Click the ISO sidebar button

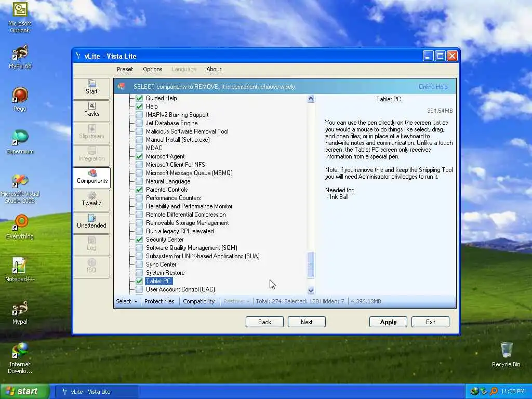pos(91,267)
